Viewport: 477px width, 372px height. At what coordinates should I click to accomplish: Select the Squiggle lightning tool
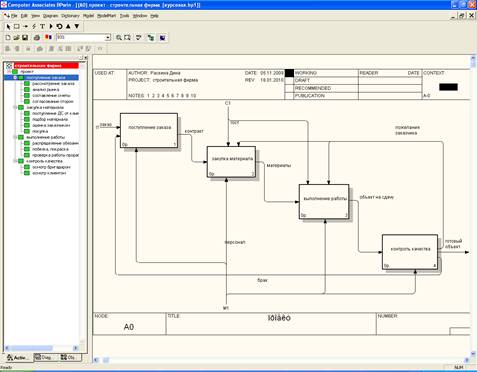pyautogui.click(x=34, y=26)
